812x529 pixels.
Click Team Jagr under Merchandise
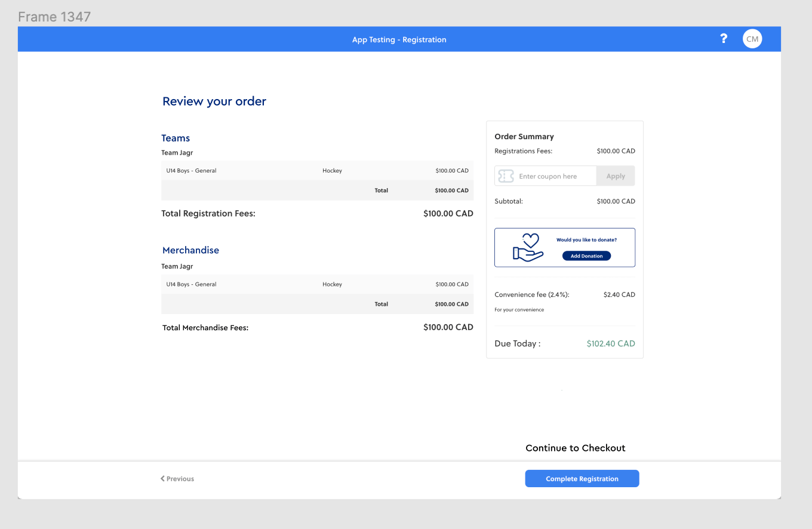[177, 266]
